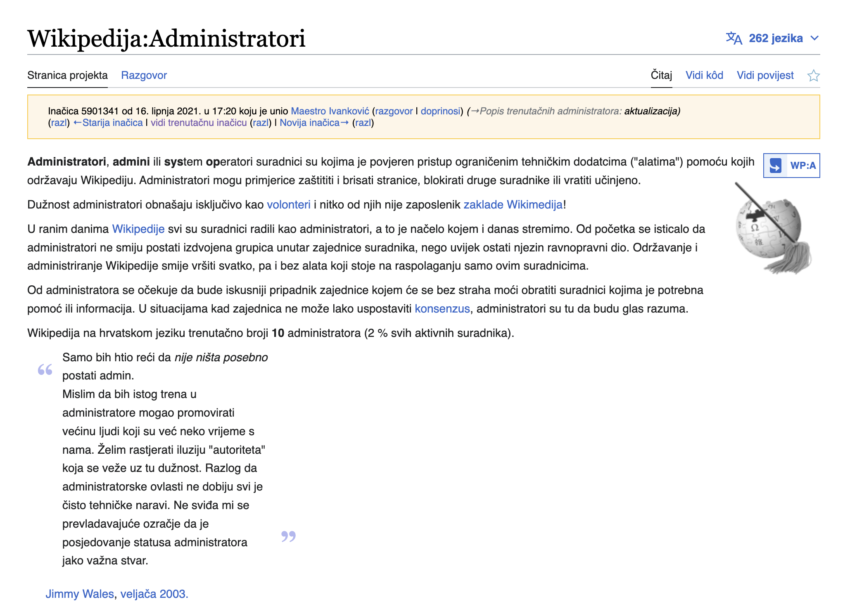Open the veljača 2003. link
850x616 pixels.
tap(154, 594)
